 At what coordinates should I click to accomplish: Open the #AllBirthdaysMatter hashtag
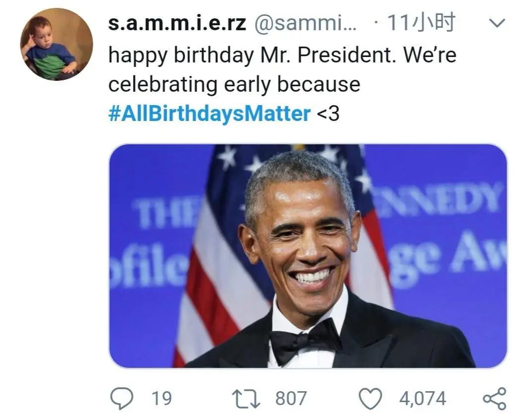coord(209,113)
